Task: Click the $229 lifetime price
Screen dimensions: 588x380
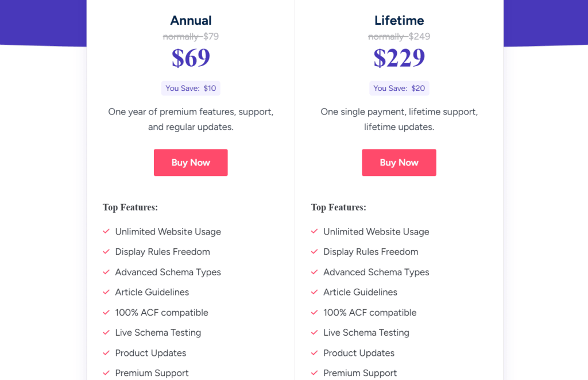Action: [399, 57]
